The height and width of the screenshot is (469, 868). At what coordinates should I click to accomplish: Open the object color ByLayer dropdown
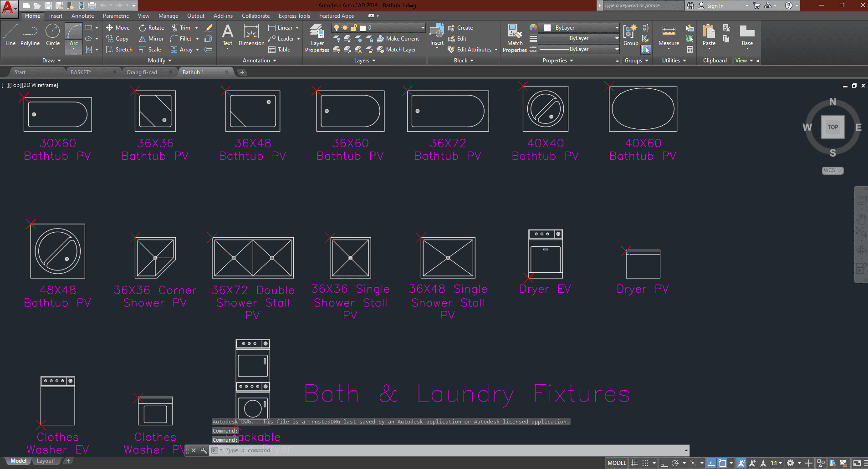[617, 28]
